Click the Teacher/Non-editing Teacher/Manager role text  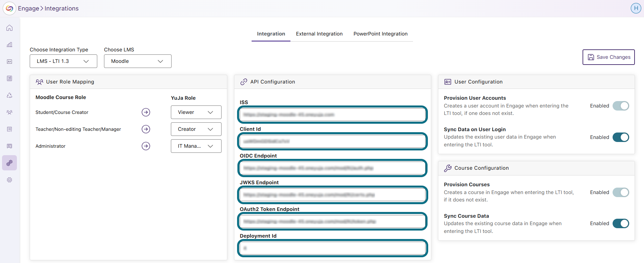click(78, 129)
